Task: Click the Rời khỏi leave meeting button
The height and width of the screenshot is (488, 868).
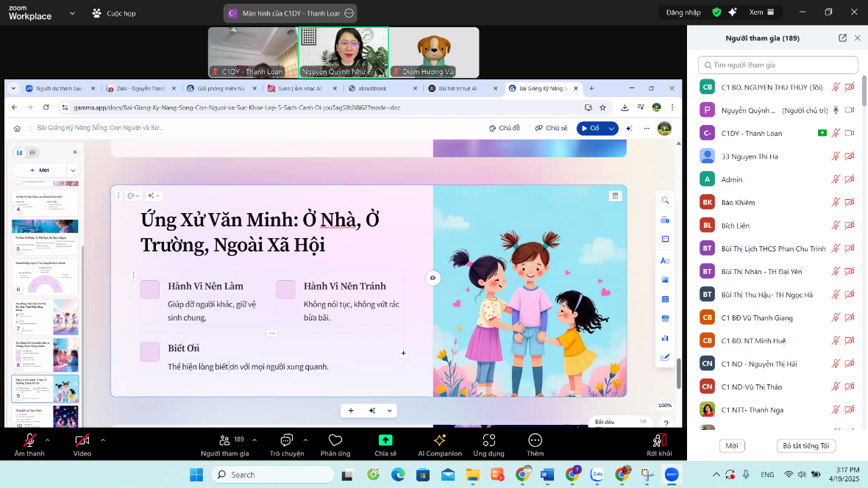Action: [659, 445]
